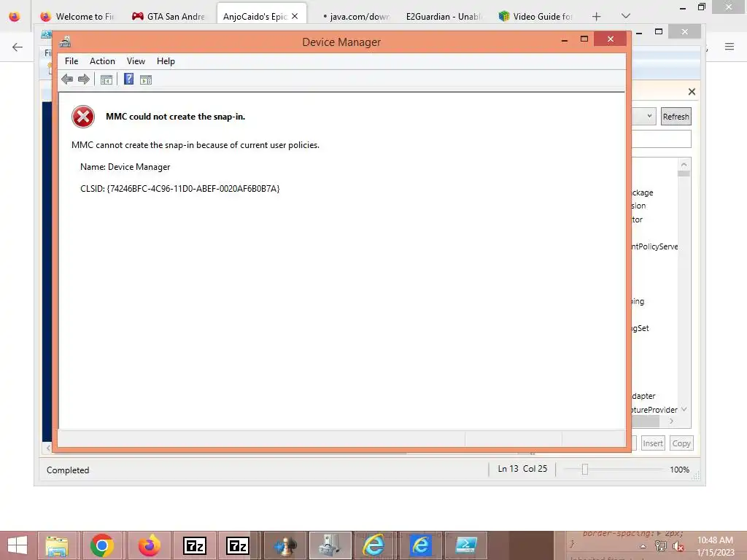Switch to the Welcome to Firefox tab
This screenshot has width=747, height=560.
pos(79,16)
